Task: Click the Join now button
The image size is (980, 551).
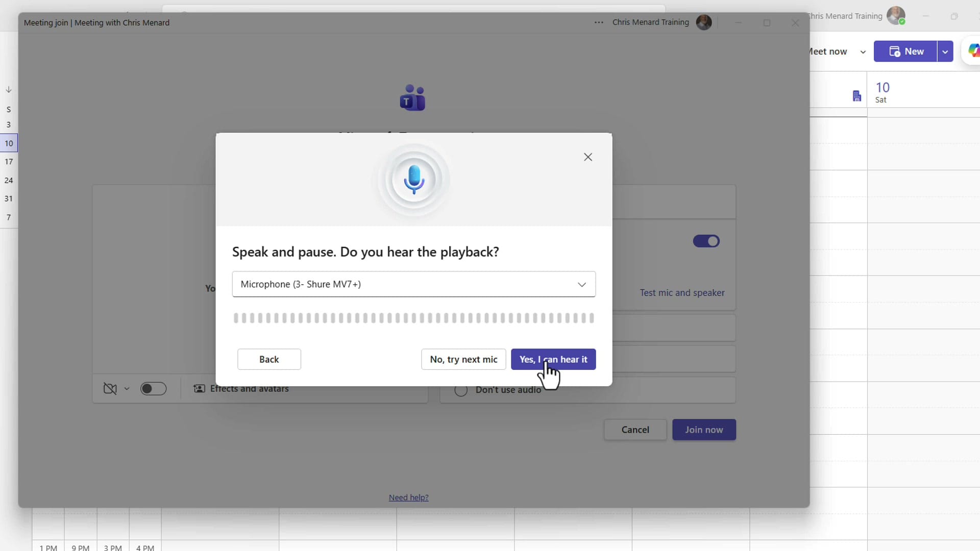Action: pos(704,430)
